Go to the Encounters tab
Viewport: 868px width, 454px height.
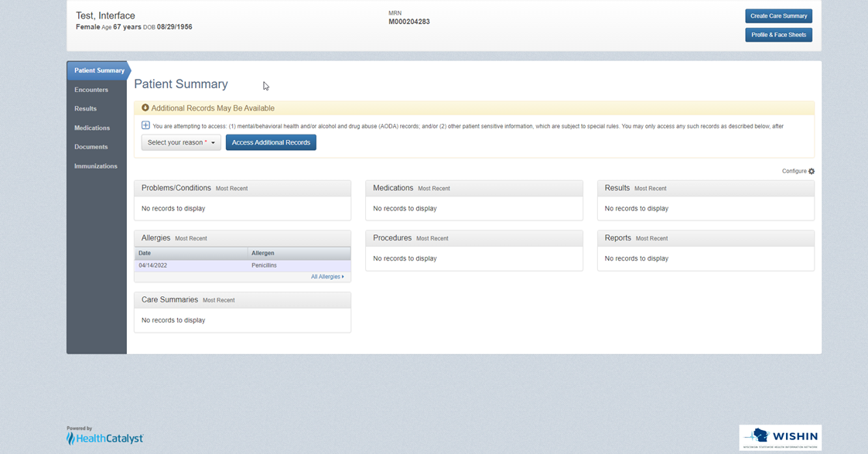pos(91,90)
